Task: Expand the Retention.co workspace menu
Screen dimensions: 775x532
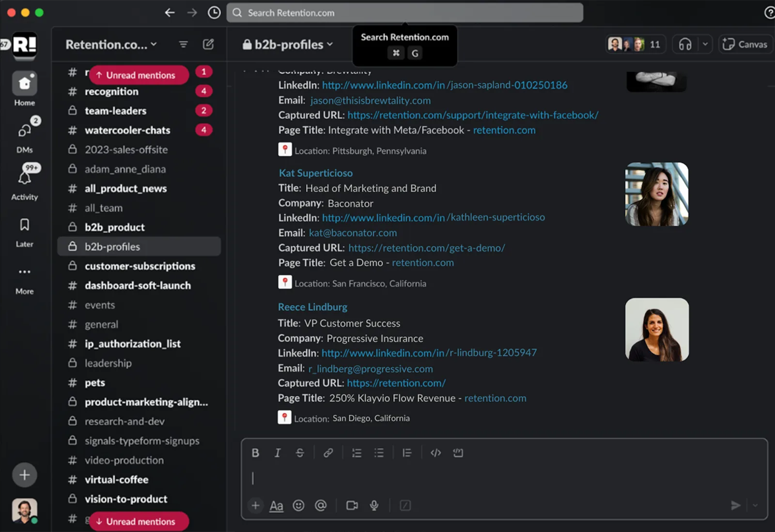Action: pyautogui.click(x=111, y=45)
